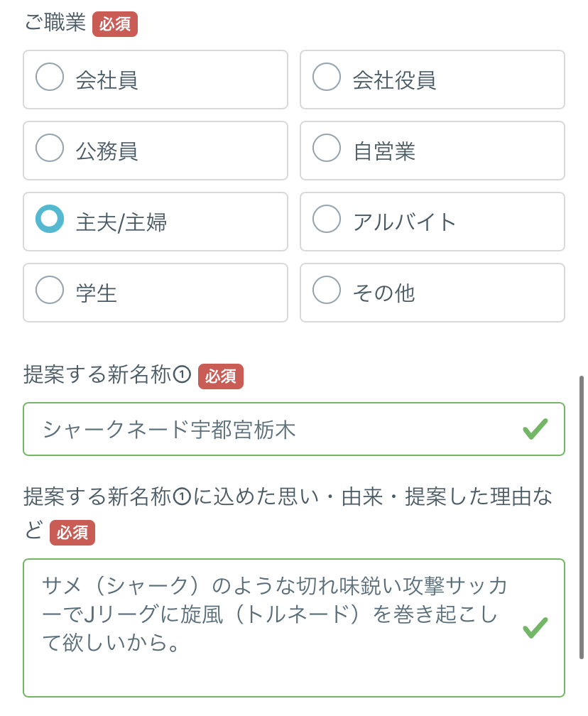
Task: Click green checkmark in new name field
Action: (x=535, y=429)
